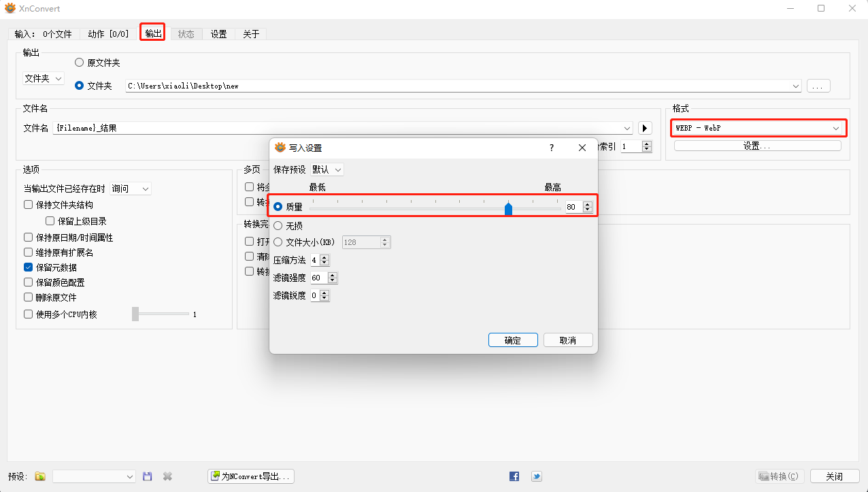Open the Twitter share icon

point(537,476)
